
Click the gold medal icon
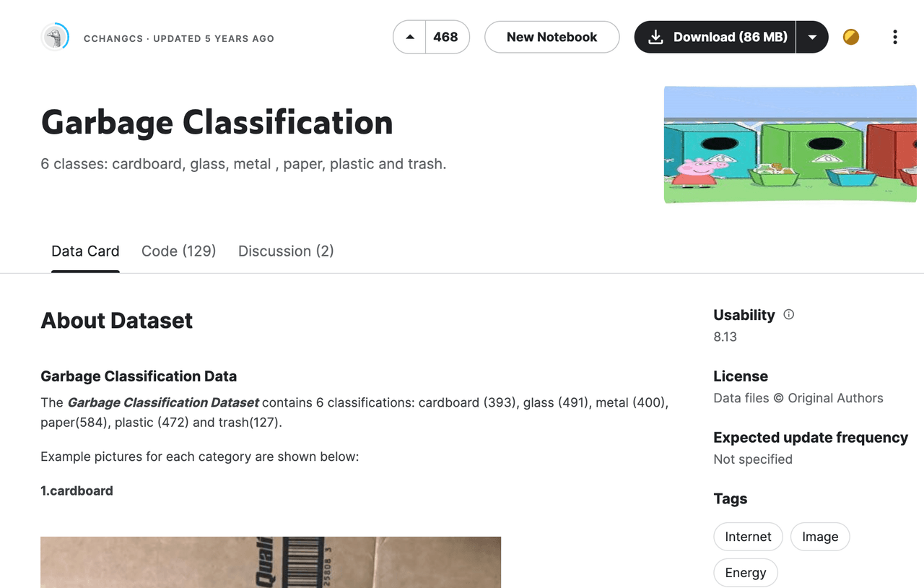[x=851, y=37]
